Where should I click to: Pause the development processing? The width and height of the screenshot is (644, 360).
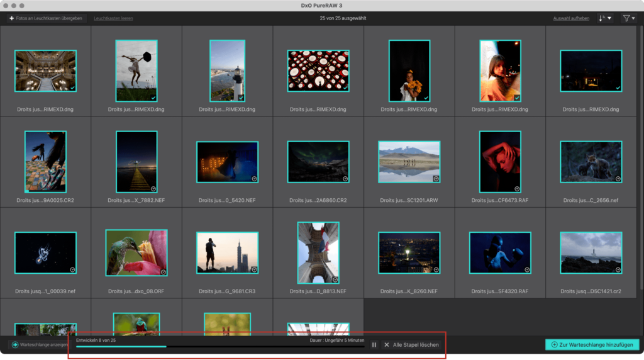pyautogui.click(x=374, y=345)
